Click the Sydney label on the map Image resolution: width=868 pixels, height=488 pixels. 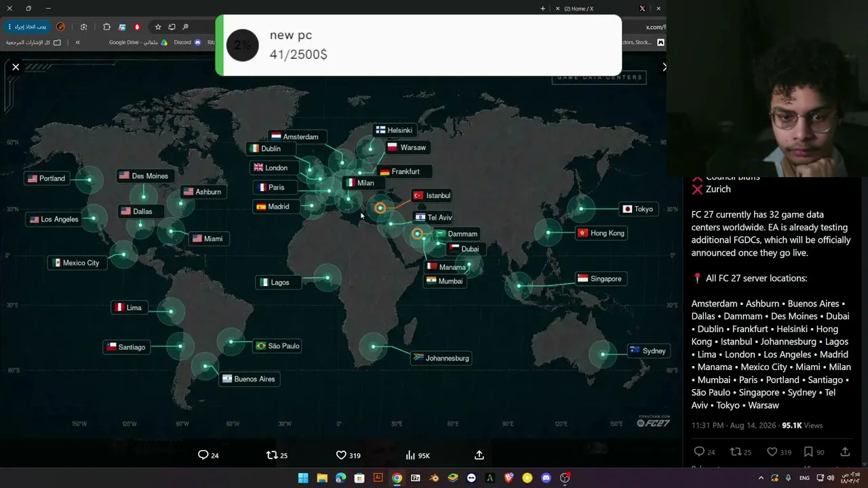pos(648,350)
